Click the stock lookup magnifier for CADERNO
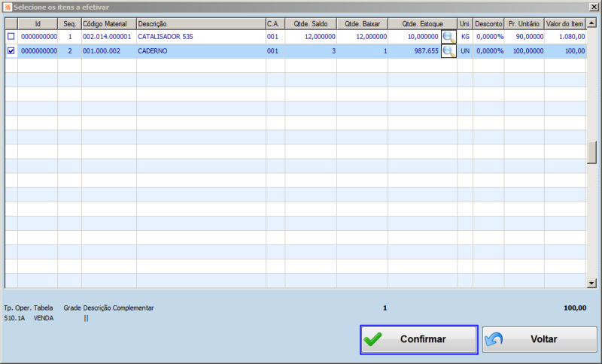 click(x=448, y=51)
